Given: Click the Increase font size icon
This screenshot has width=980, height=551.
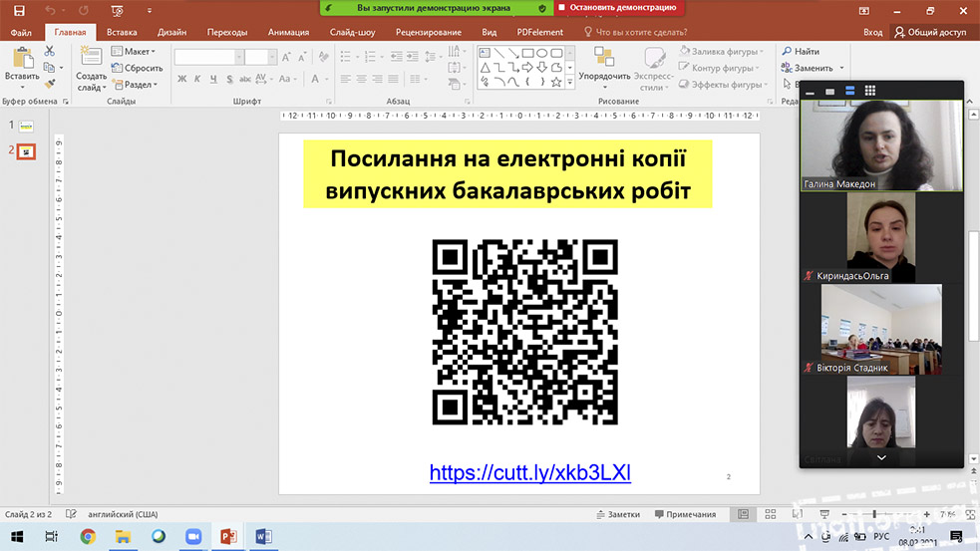Looking at the screenshot, I should coord(285,58).
